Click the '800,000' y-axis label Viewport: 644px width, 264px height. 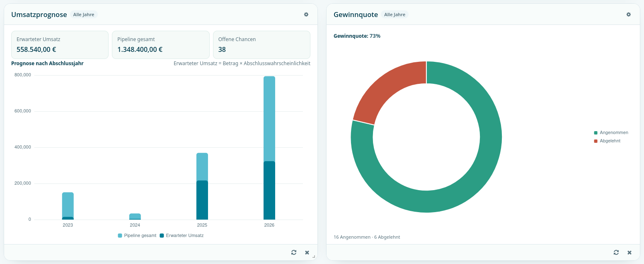pyautogui.click(x=23, y=75)
